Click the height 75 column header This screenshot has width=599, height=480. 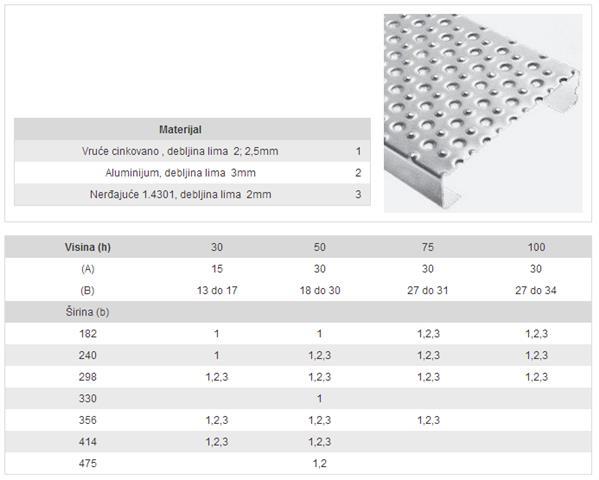tap(428, 247)
